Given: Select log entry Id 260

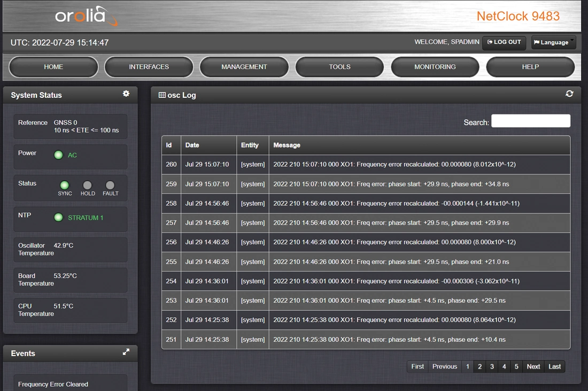Looking at the screenshot, I should pos(366,164).
